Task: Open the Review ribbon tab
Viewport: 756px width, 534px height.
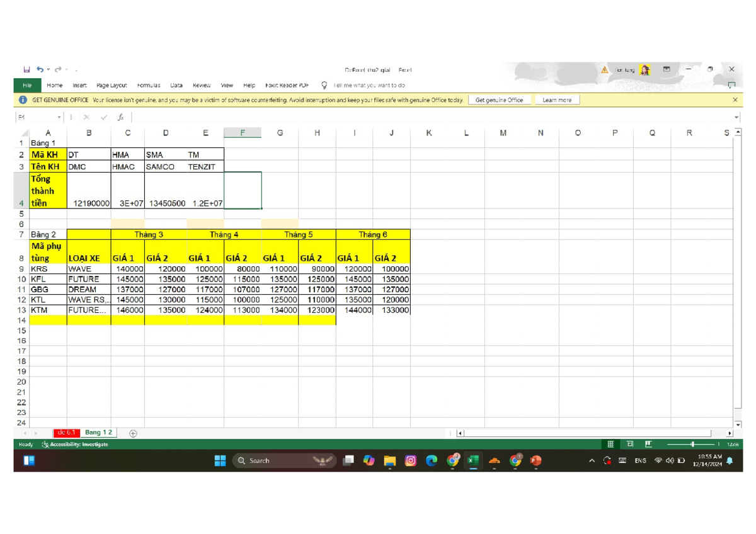Action: coord(202,85)
